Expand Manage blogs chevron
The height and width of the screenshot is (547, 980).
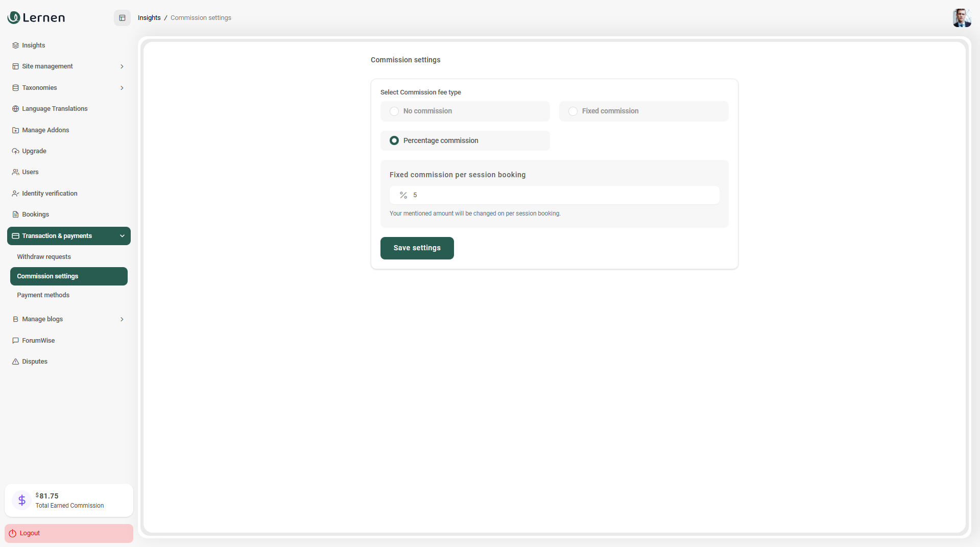tap(122, 319)
